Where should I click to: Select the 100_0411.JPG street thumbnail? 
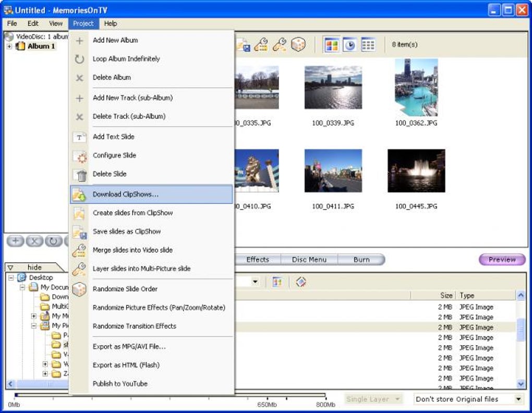click(x=333, y=171)
